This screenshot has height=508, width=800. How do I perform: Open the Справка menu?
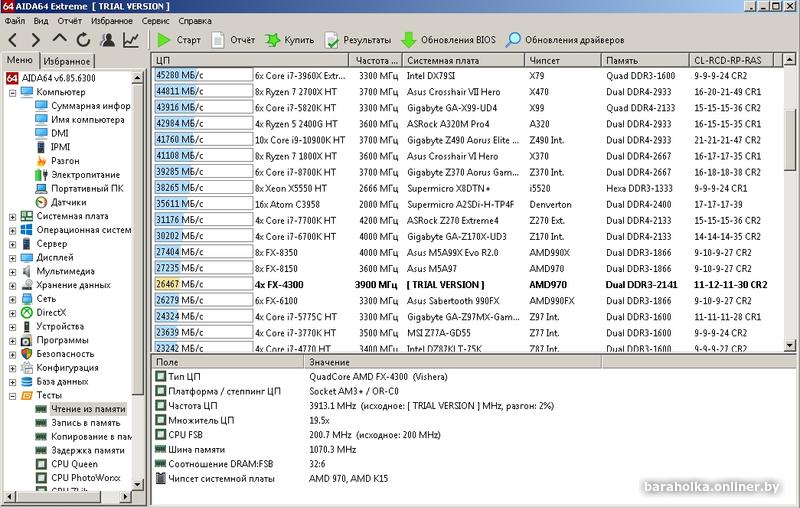[x=195, y=21]
